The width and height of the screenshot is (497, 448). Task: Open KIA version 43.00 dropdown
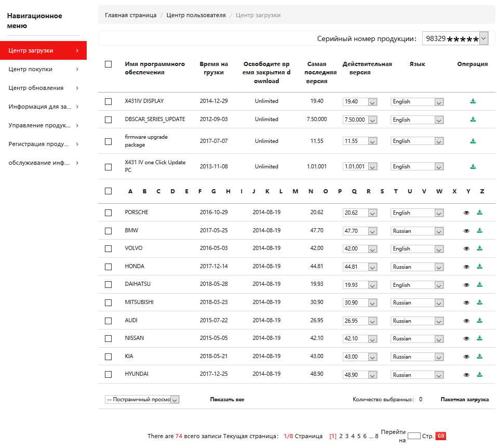(360, 357)
